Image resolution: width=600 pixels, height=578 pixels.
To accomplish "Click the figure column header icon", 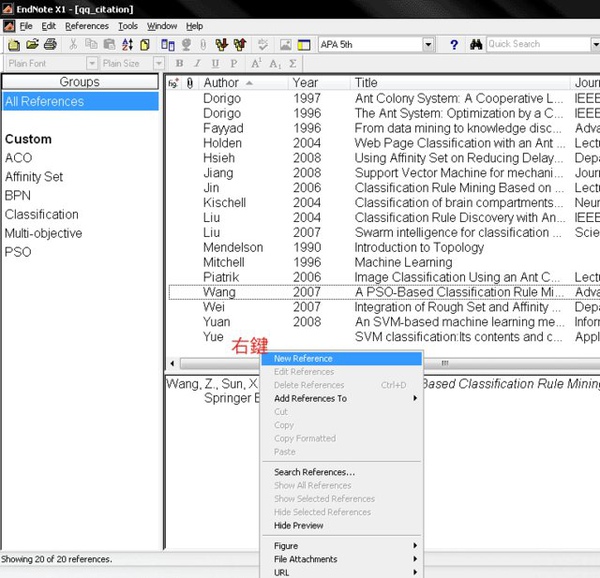I will 173,83.
